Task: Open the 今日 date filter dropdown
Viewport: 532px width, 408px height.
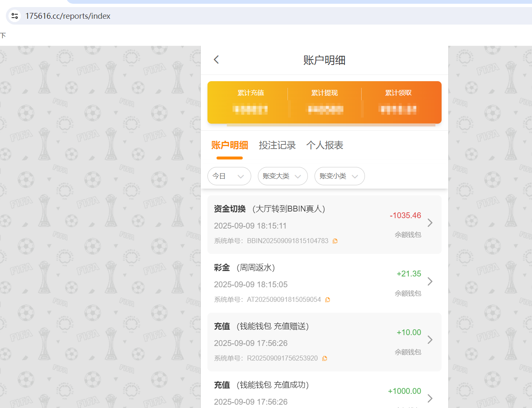Action: [229, 176]
